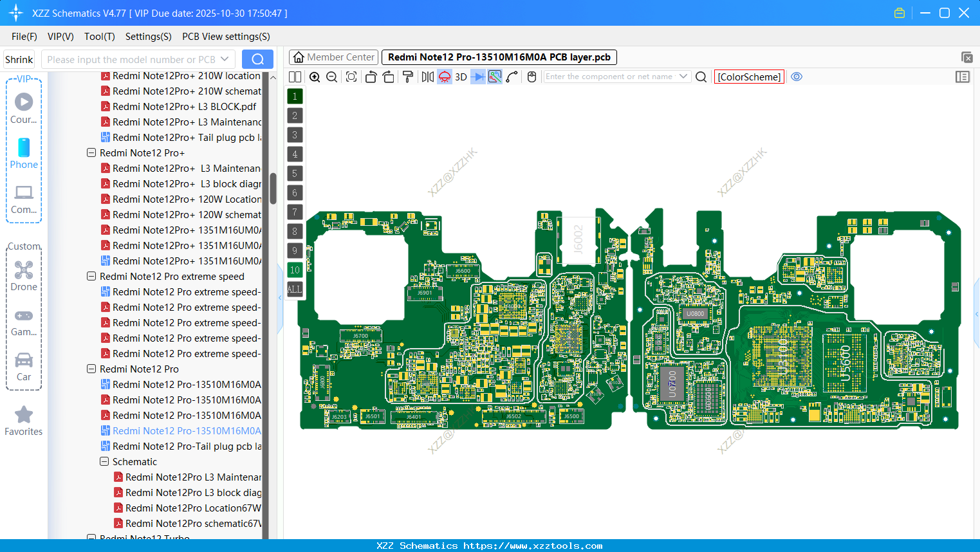Zoom out of the PCB view
This screenshot has width=980, height=552.
[331, 77]
